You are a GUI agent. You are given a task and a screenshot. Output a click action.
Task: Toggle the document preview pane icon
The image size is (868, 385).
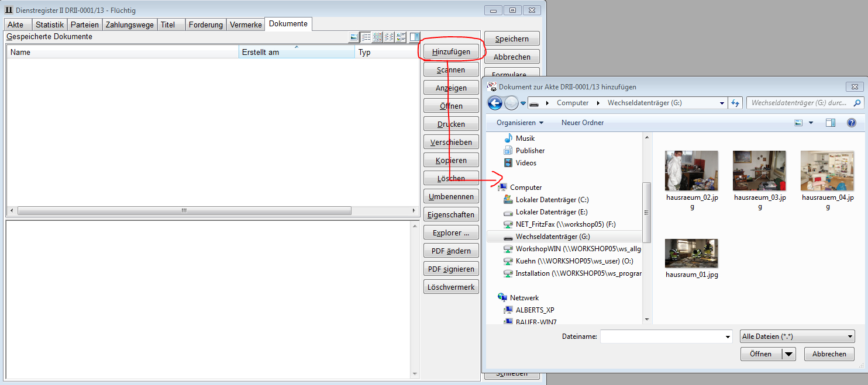click(415, 37)
